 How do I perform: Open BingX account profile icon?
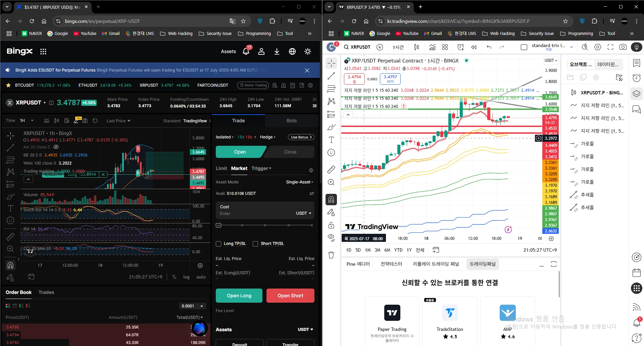click(261, 51)
